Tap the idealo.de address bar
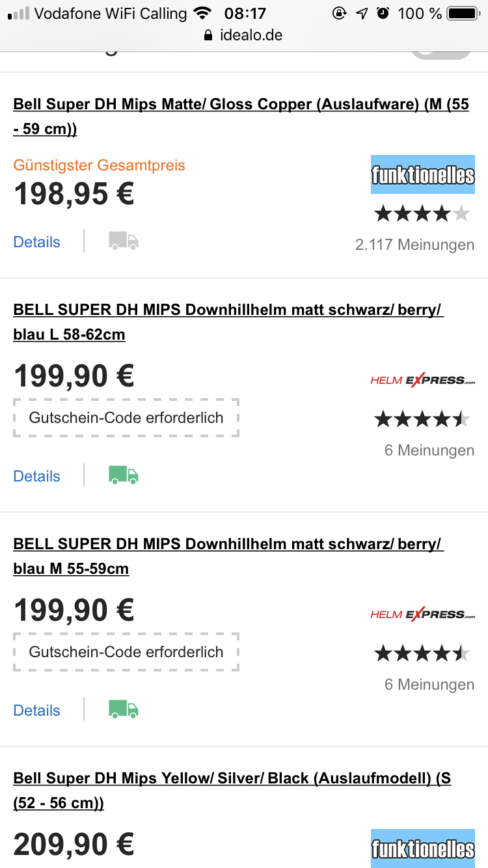Image resolution: width=488 pixels, height=868 pixels. click(x=244, y=35)
